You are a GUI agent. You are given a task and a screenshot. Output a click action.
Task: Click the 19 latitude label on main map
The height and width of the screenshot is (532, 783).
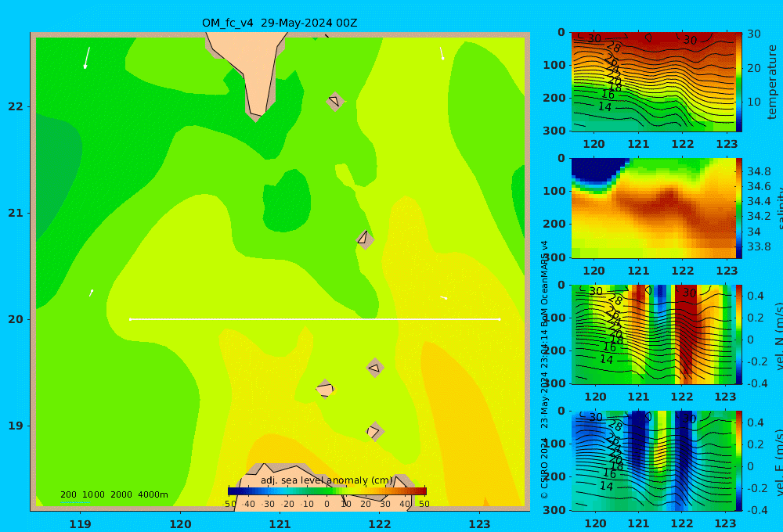tap(16, 426)
